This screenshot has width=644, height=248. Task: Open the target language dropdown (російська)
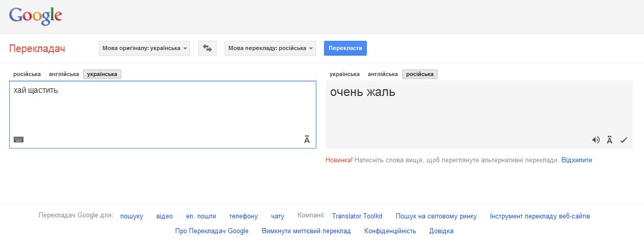(x=270, y=48)
